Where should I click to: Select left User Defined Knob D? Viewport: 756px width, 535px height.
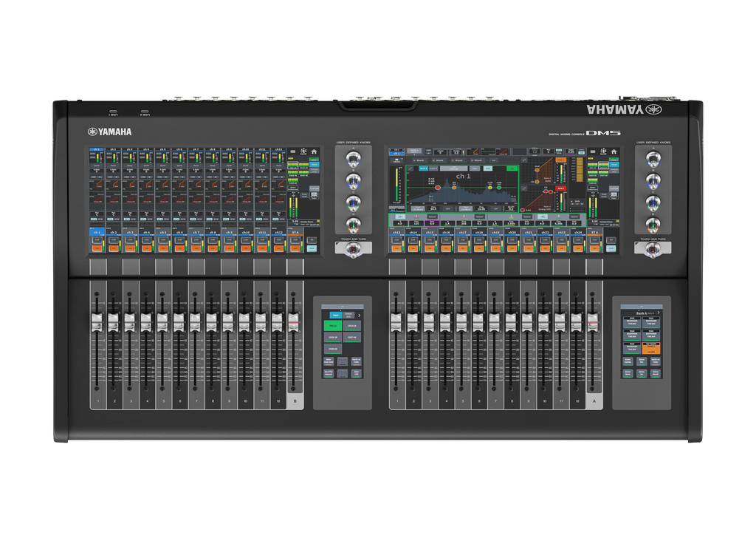point(354,225)
